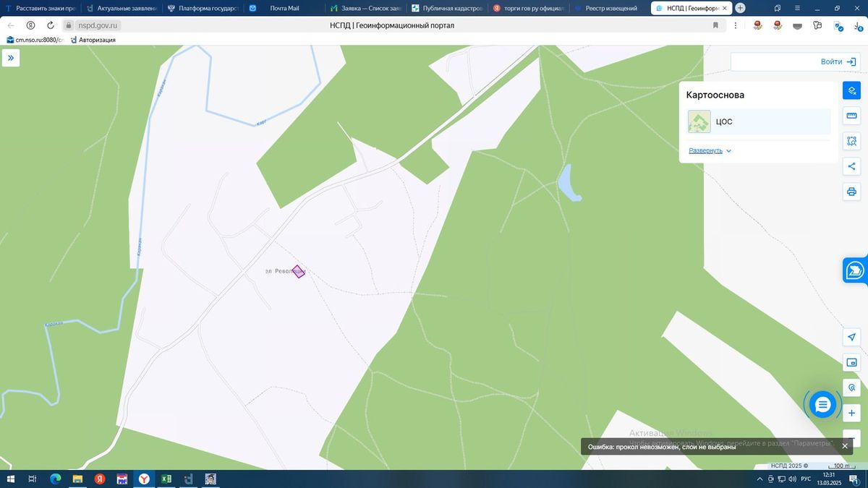Open the Yandex Я taskbar icon
The image size is (868, 488).
100,479
